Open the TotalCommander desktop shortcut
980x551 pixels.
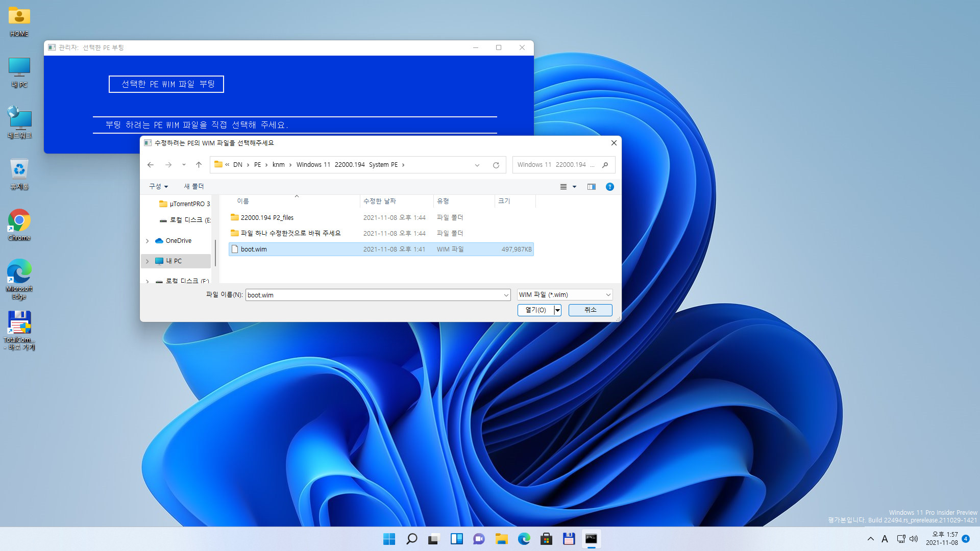click(19, 331)
